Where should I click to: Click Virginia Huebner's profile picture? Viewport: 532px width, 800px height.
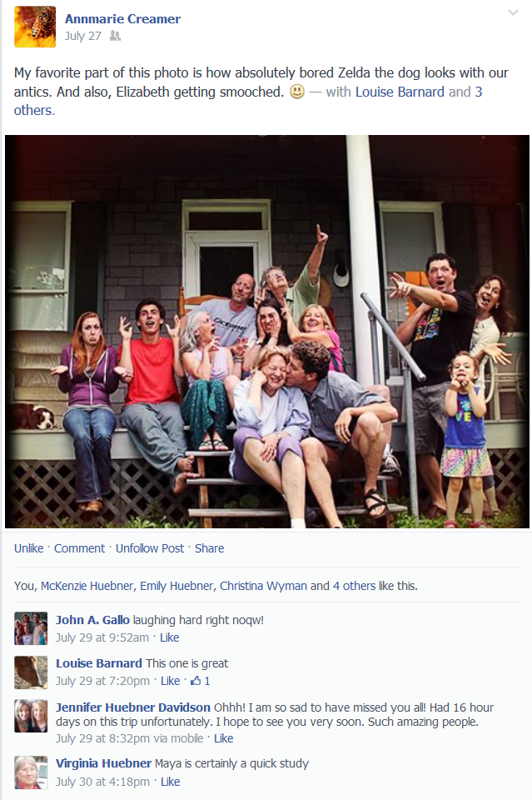click(x=31, y=772)
